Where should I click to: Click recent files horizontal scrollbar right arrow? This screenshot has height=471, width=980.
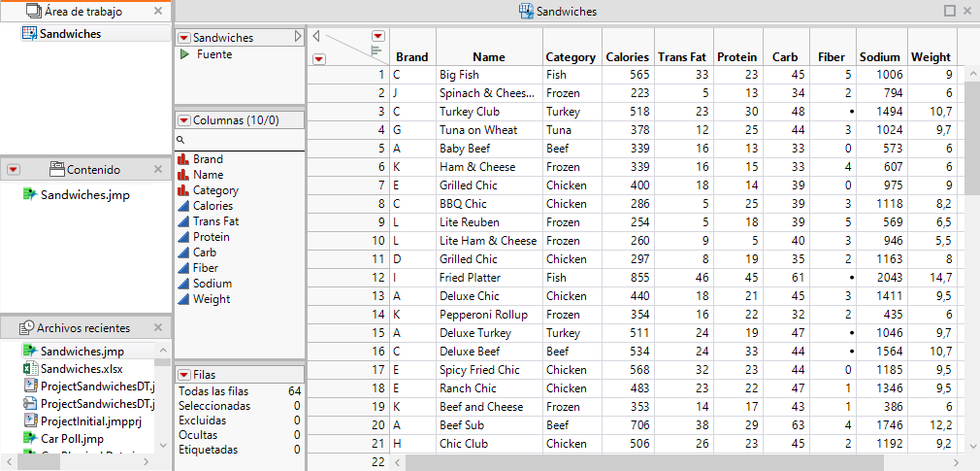pos(145,462)
